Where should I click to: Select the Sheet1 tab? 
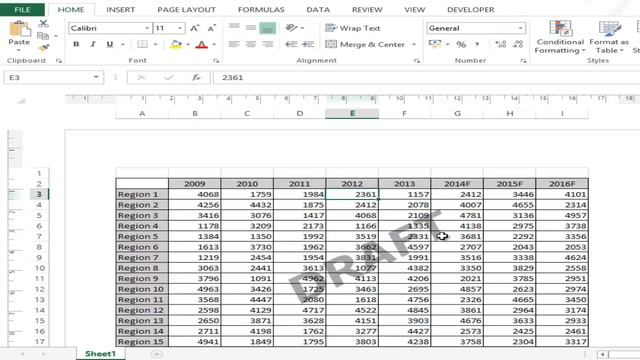tap(100, 353)
